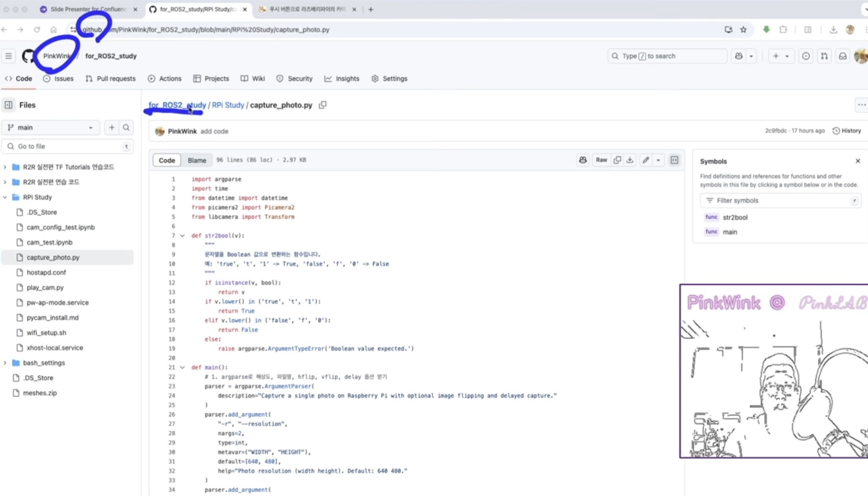Search files with magnifier icon
Screen dimensions: 868x496
coord(126,127)
